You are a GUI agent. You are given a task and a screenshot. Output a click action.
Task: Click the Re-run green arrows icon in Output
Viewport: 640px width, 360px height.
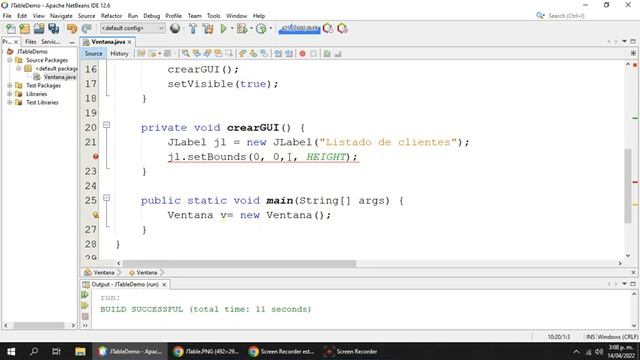pos(85,295)
